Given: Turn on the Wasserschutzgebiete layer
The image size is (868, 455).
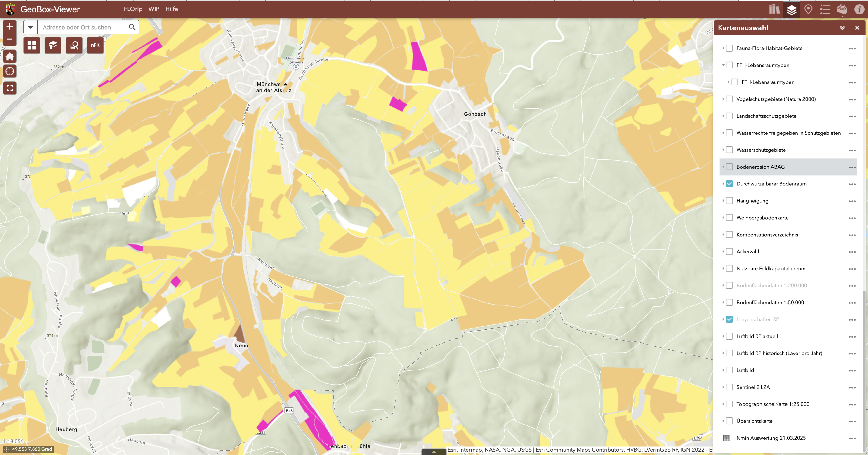Looking at the screenshot, I should coord(729,150).
